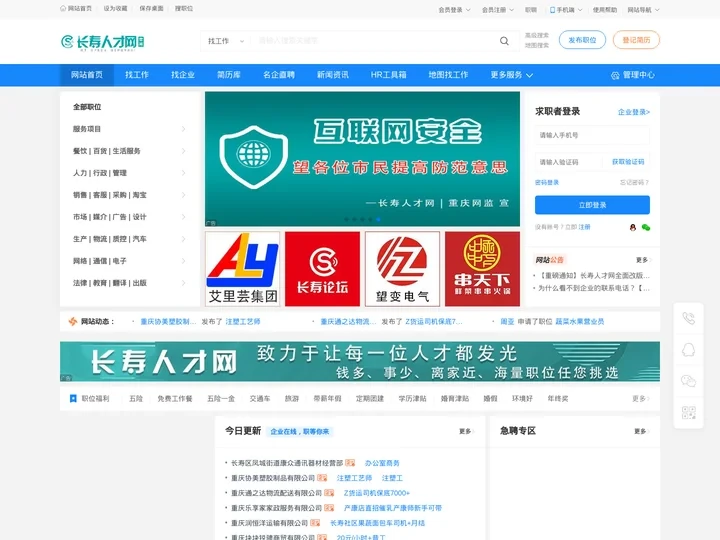The height and width of the screenshot is (540, 720).
Task: Open the 新闻资讯 nav item
Action: 332,75
